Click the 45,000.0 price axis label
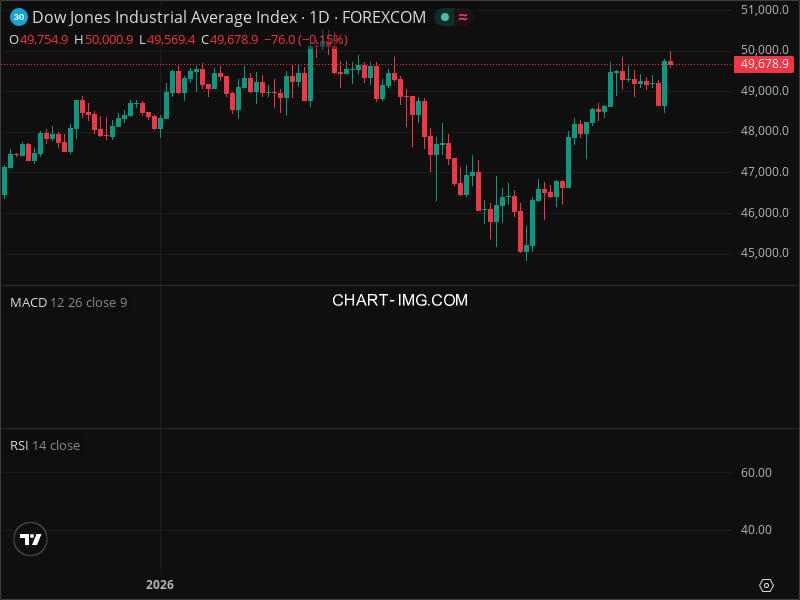This screenshot has height=600, width=800. [x=764, y=253]
